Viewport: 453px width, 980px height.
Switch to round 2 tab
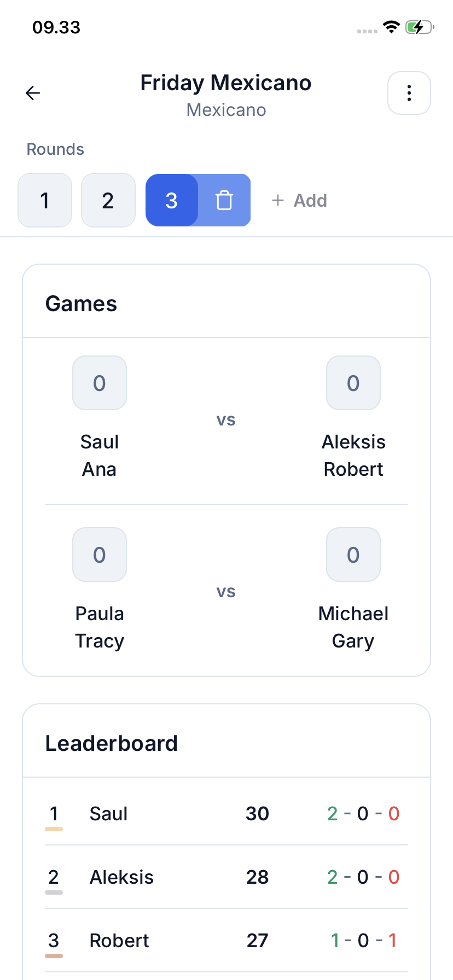(x=108, y=201)
